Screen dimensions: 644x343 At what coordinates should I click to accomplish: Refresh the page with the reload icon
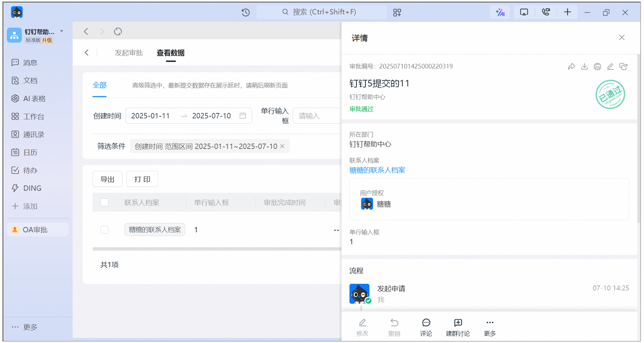118,31
